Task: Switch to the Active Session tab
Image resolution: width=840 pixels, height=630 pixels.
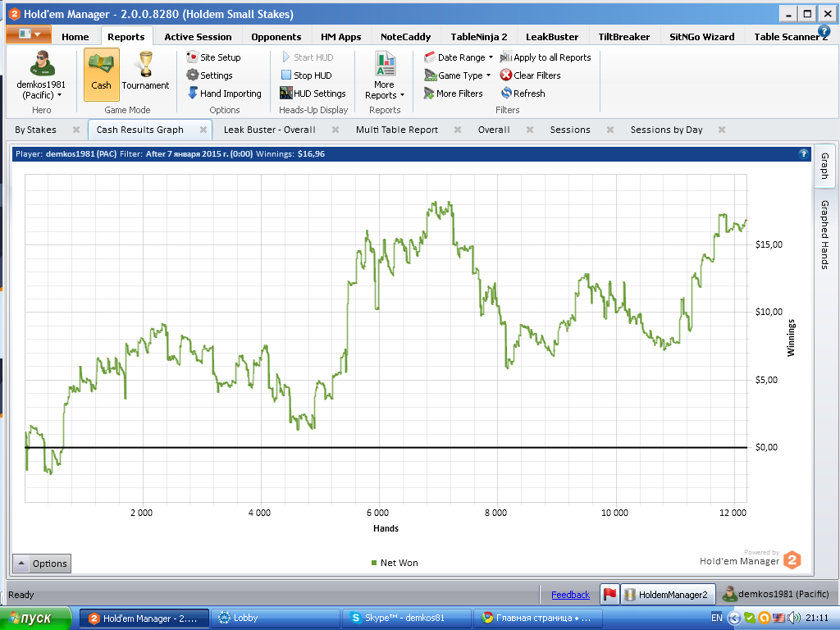Action: point(198,36)
